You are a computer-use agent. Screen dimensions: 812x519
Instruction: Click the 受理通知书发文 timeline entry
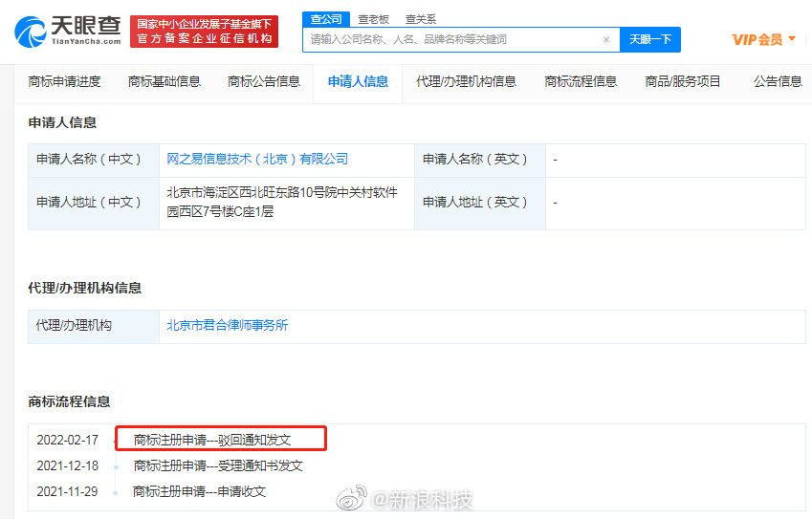coord(218,465)
